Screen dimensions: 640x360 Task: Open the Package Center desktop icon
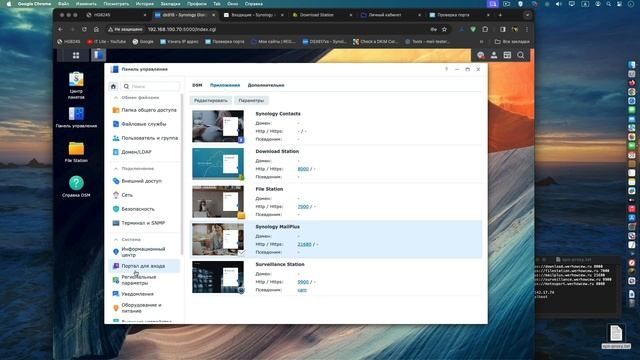click(76, 85)
